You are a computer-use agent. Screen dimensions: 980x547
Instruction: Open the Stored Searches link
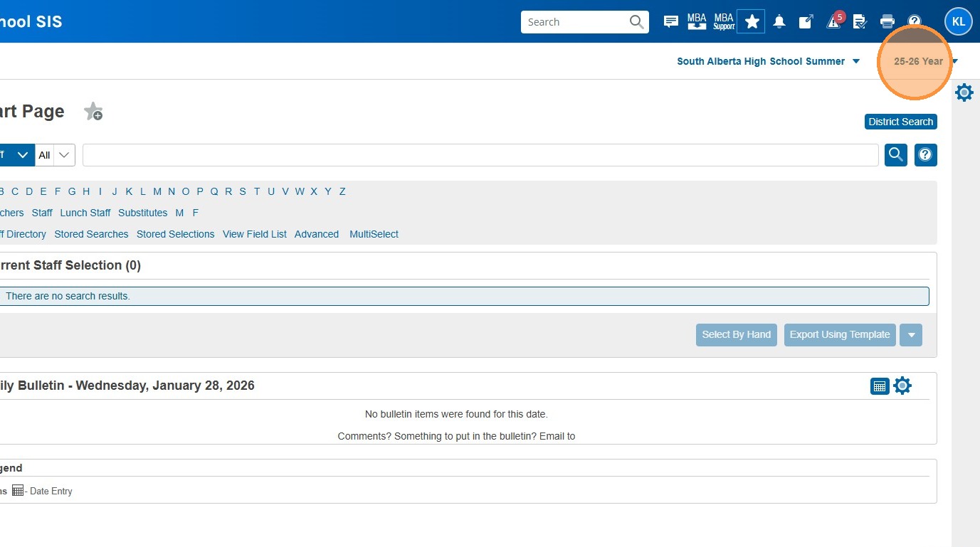coord(91,234)
